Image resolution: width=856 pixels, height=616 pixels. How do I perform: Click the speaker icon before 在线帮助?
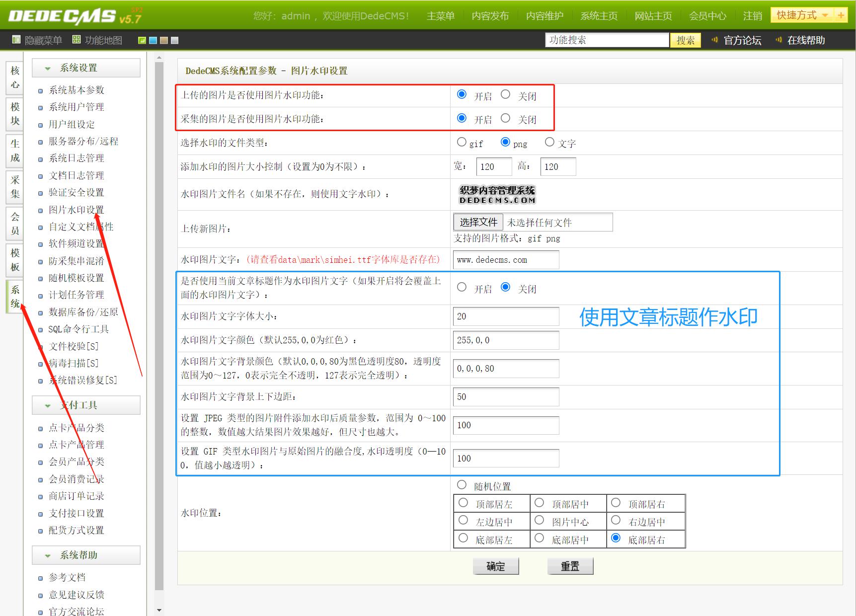point(779,40)
